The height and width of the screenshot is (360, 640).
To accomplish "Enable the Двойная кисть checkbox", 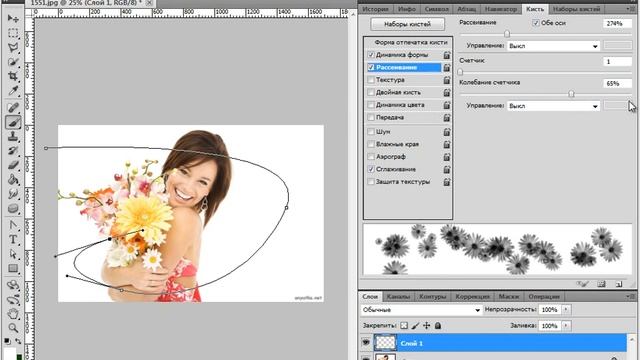I will point(371,93).
